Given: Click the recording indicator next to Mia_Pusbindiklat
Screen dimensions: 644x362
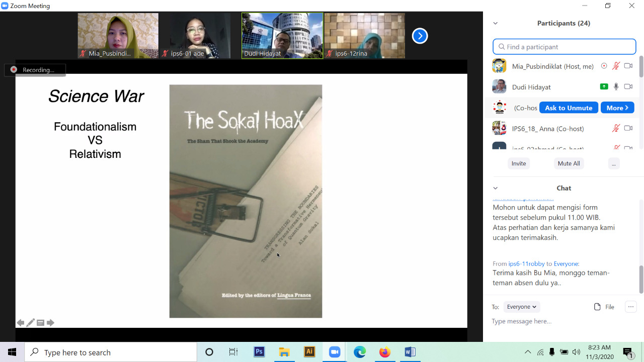Looking at the screenshot, I should [x=604, y=66].
